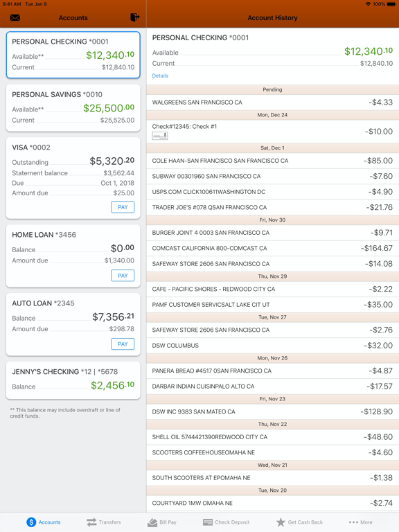Screen dimensions: 399x532
Task: Open the COMCAST CALIFORNIA transaction row
Action: click(x=273, y=249)
